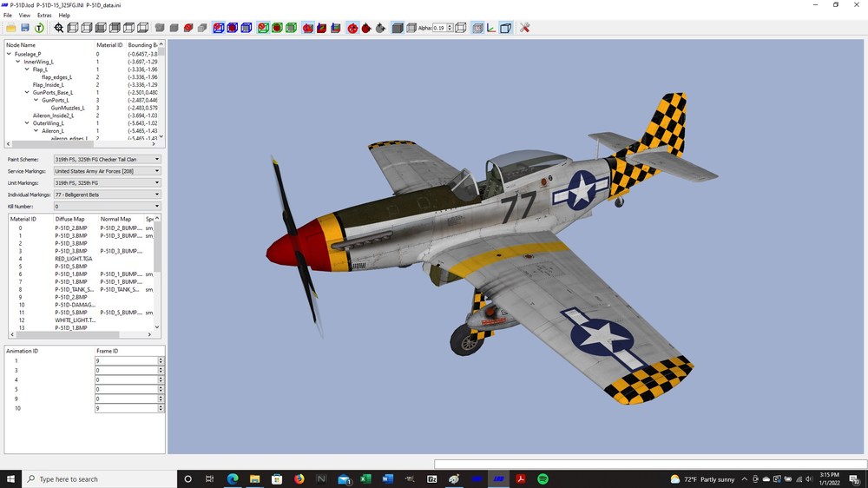This screenshot has width=868, height=488.
Task: Open Microsoft Edge from the taskbar
Action: (x=233, y=479)
